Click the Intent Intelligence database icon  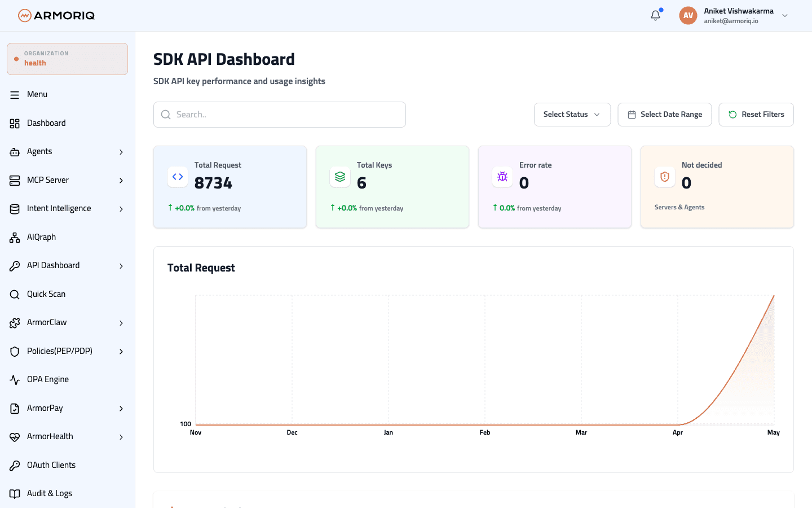pyautogui.click(x=15, y=209)
